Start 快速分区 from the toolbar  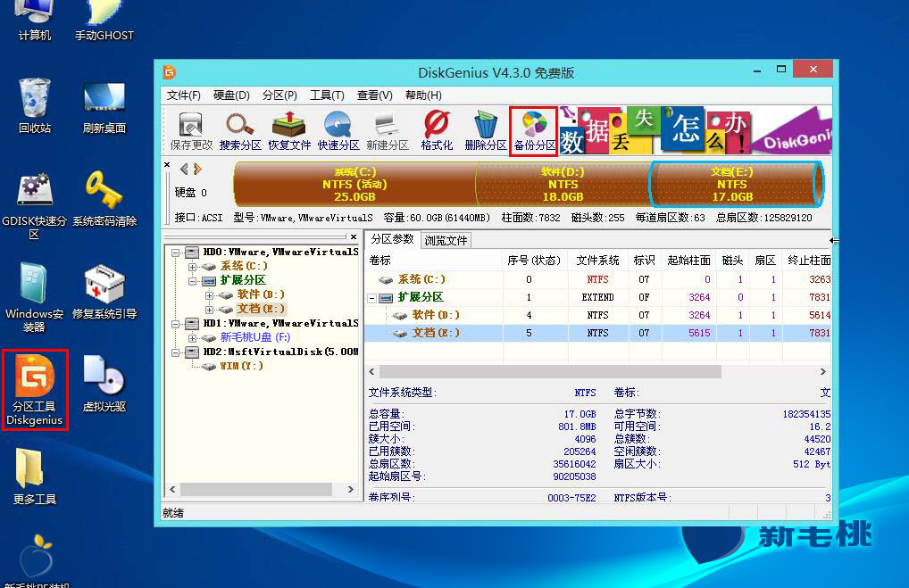click(x=338, y=131)
